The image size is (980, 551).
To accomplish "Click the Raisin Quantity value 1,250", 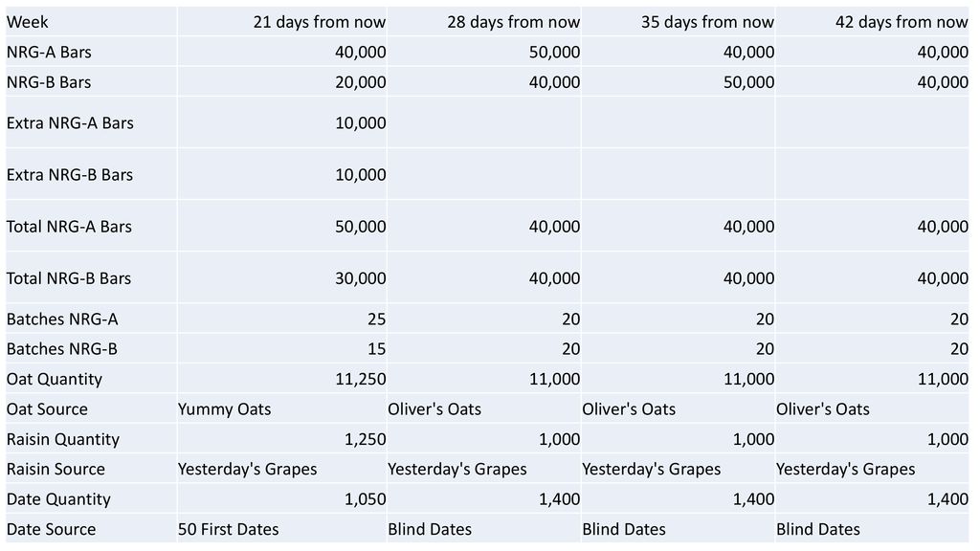I will tap(366, 439).
